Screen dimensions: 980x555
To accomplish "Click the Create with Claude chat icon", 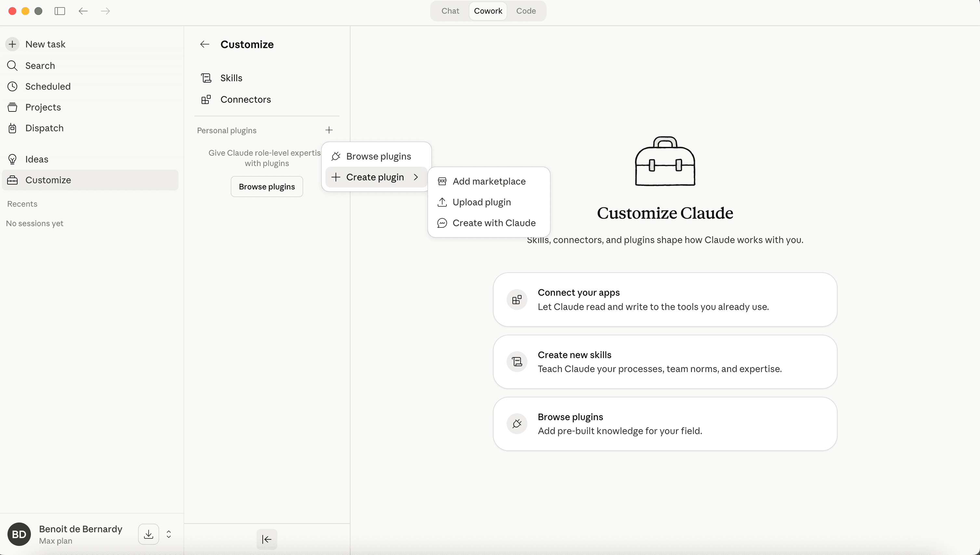I will pyautogui.click(x=442, y=223).
